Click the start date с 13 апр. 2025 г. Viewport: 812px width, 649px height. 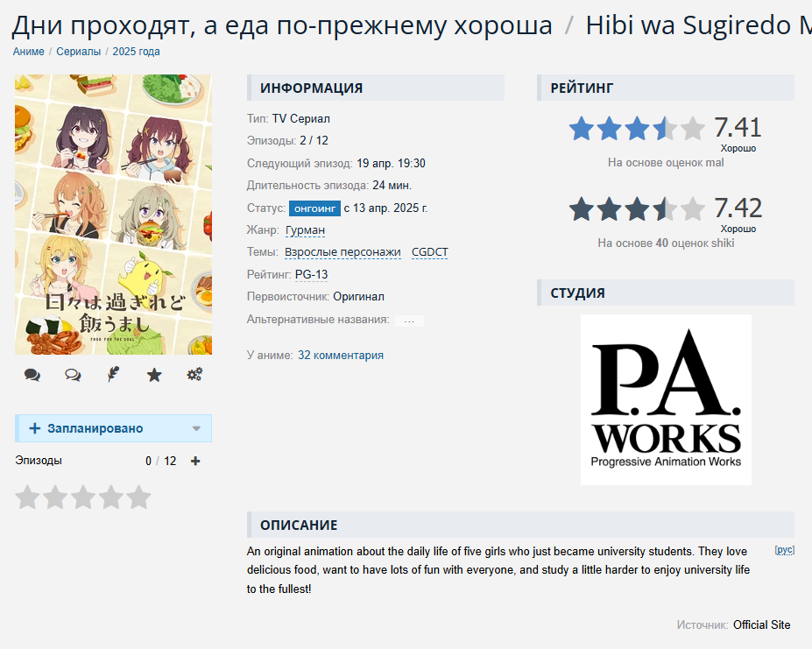[385, 208]
